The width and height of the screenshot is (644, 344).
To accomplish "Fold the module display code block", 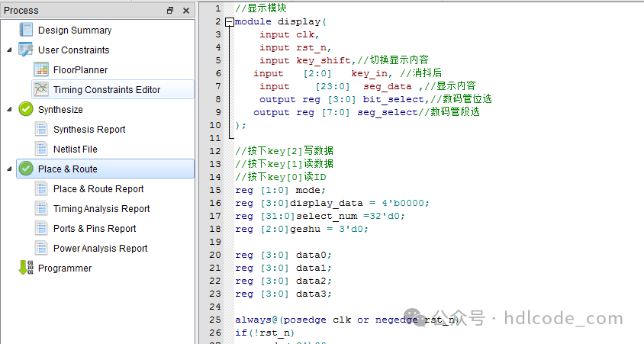I will [x=230, y=22].
